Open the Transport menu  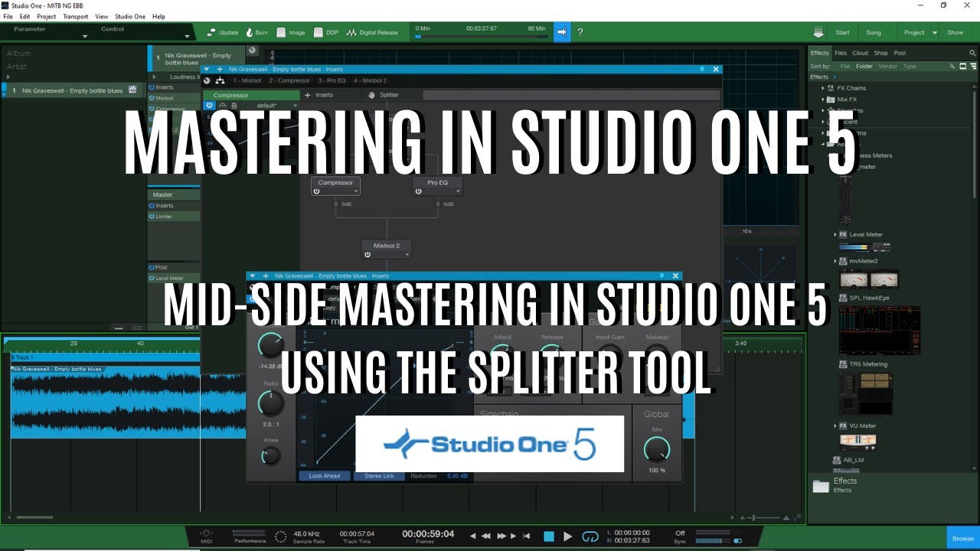pos(75,16)
